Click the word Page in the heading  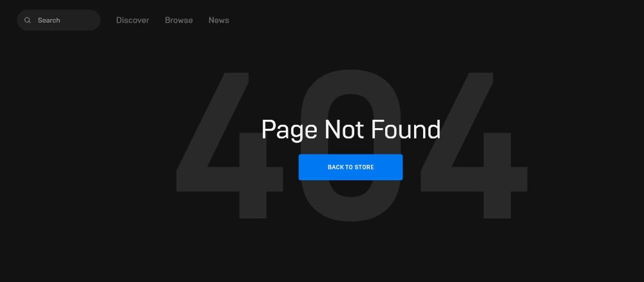(x=289, y=131)
